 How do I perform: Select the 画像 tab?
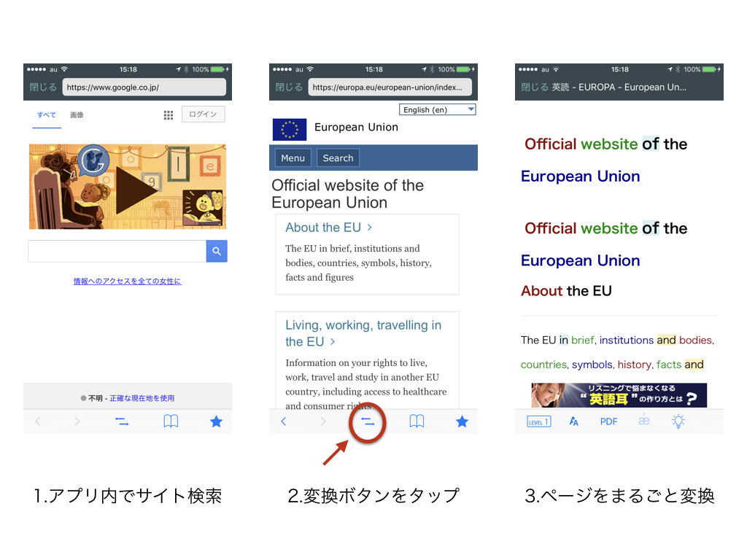pyautogui.click(x=77, y=114)
